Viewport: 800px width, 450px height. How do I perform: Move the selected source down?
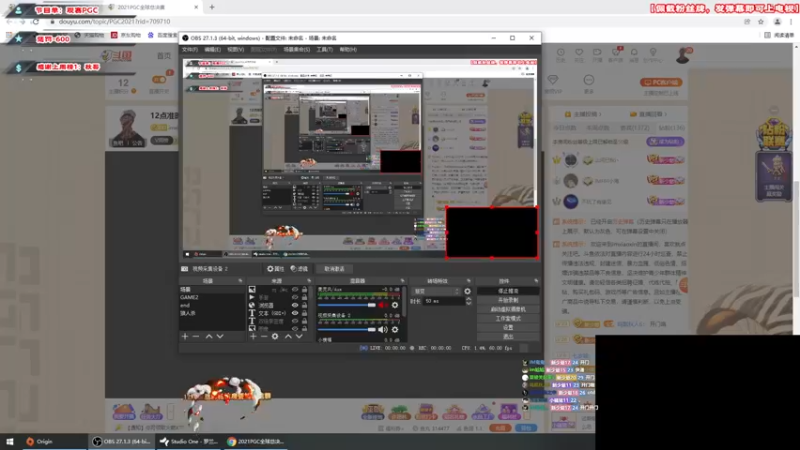(x=299, y=336)
